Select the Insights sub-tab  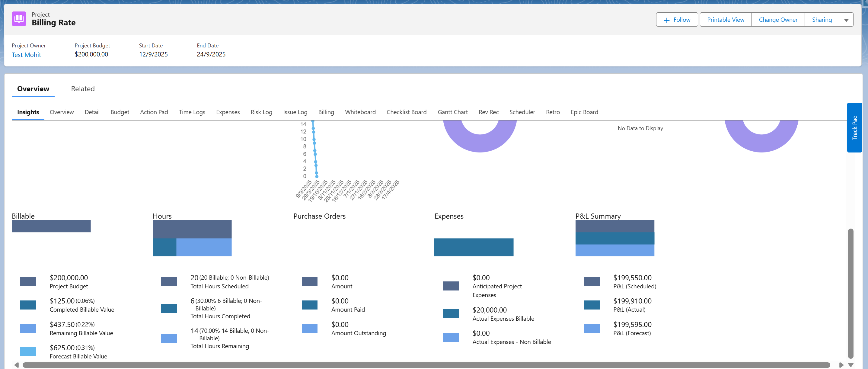[x=28, y=112]
